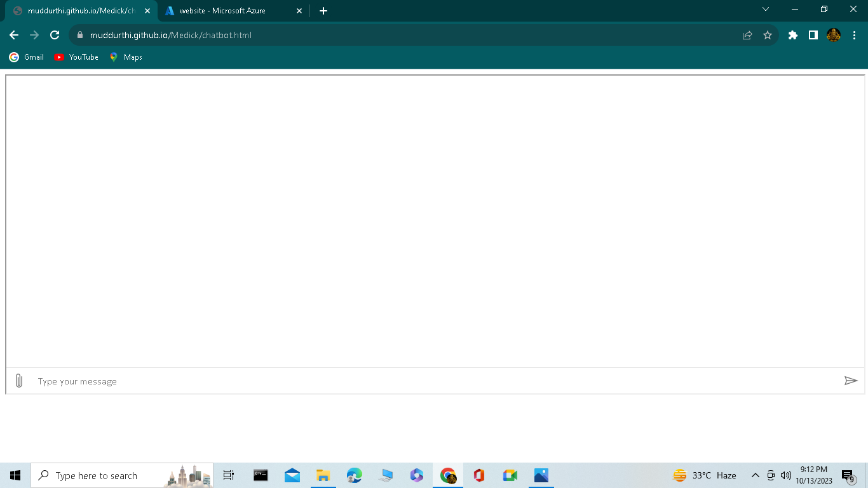
Task: Expand hidden icons in the system tray
Action: pyautogui.click(x=756, y=475)
